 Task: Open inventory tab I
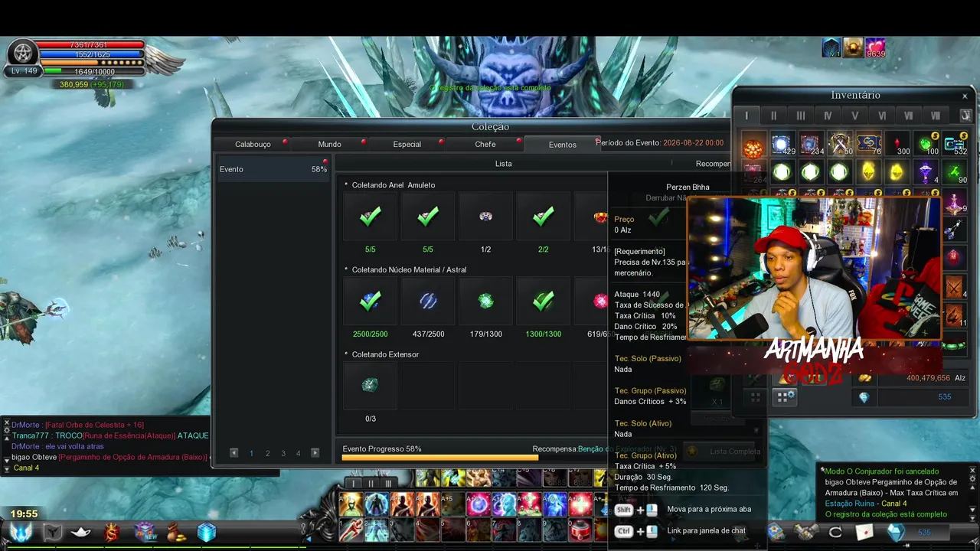[x=746, y=116]
